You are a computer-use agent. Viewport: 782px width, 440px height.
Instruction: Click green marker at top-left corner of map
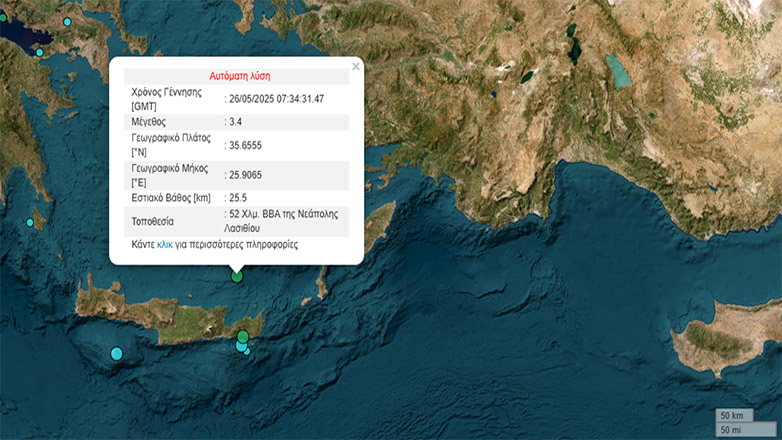3,17
